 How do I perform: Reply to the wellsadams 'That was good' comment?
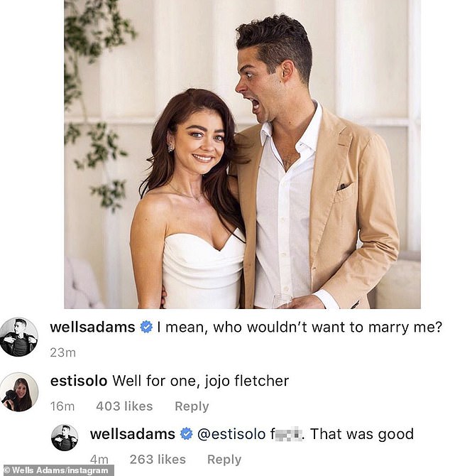pyautogui.click(x=224, y=460)
